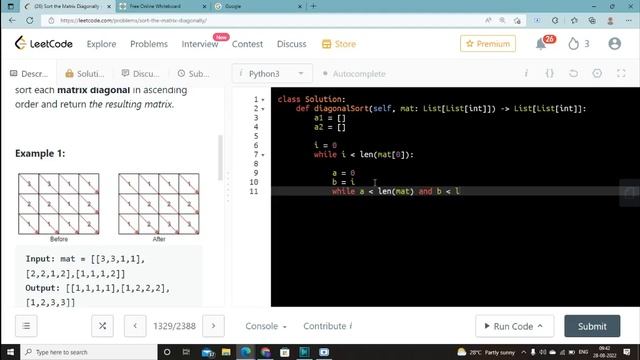Open the Interview menu
Viewport: 640px width, 360px height.
tap(200, 44)
